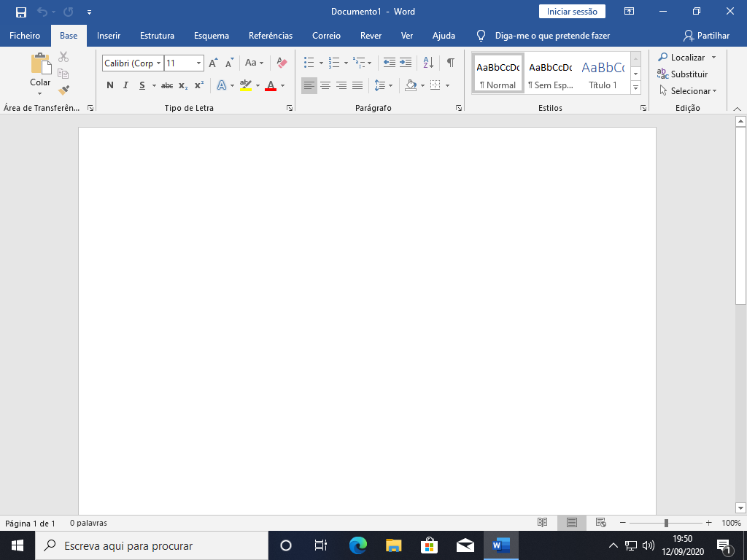This screenshot has height=560, width=747.
Task: Open the Ficheiro tab
Action: [x=25, y=36]
